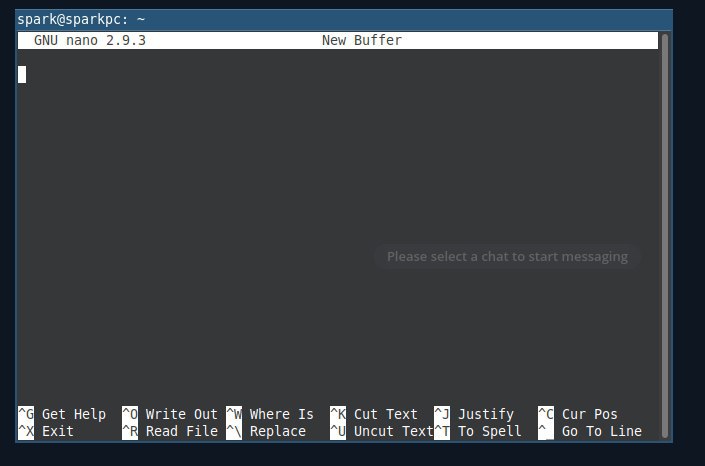Image resolution: width=705 pixels, height=466 pixels.
Task: Click the ^G Get Help shortcut
Action: tap(62, 414)
